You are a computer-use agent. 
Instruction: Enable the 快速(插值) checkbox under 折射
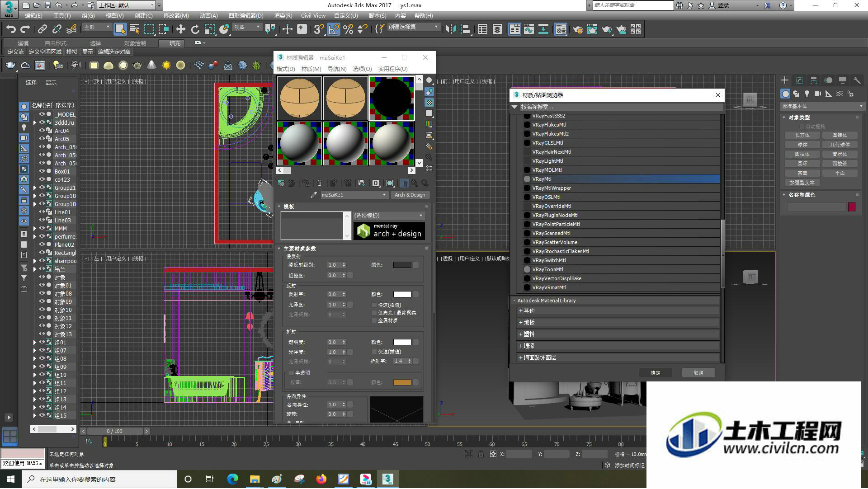pos(374,352)
